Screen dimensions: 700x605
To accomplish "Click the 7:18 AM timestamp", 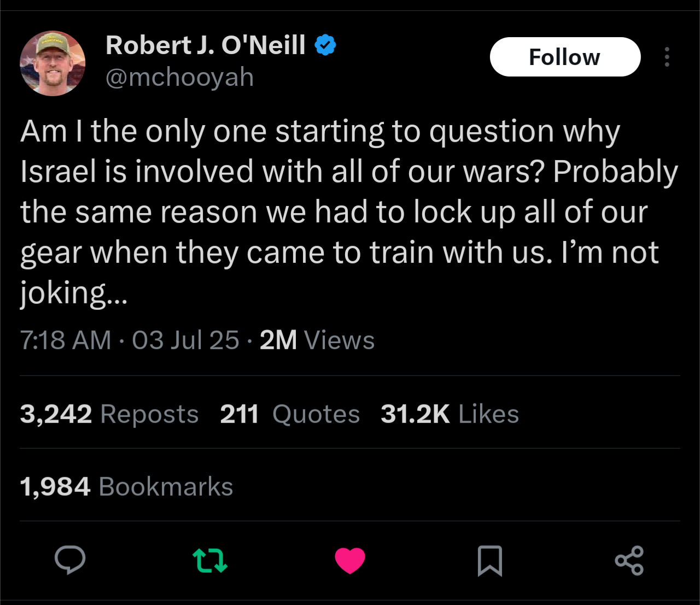I will click(66, 340).
